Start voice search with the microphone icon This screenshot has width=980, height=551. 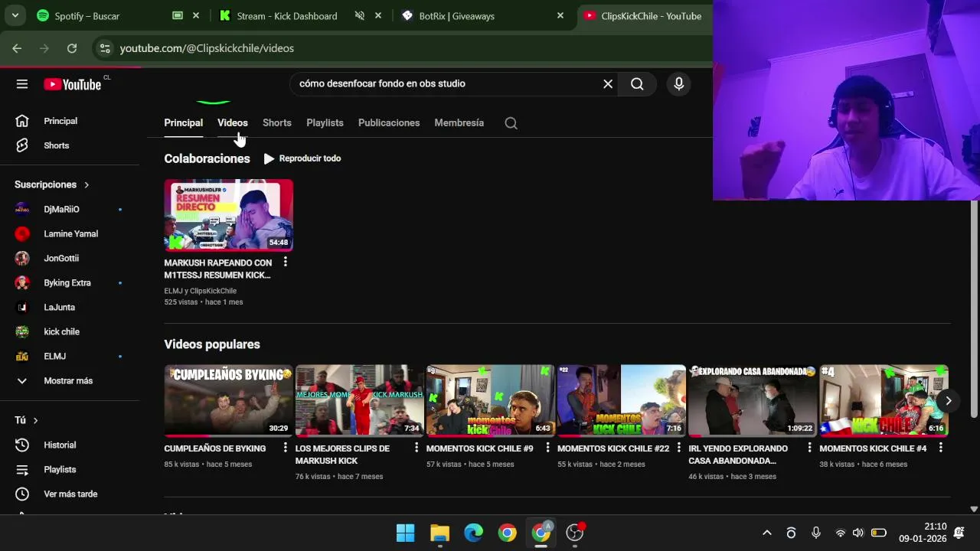click(678, 84)
